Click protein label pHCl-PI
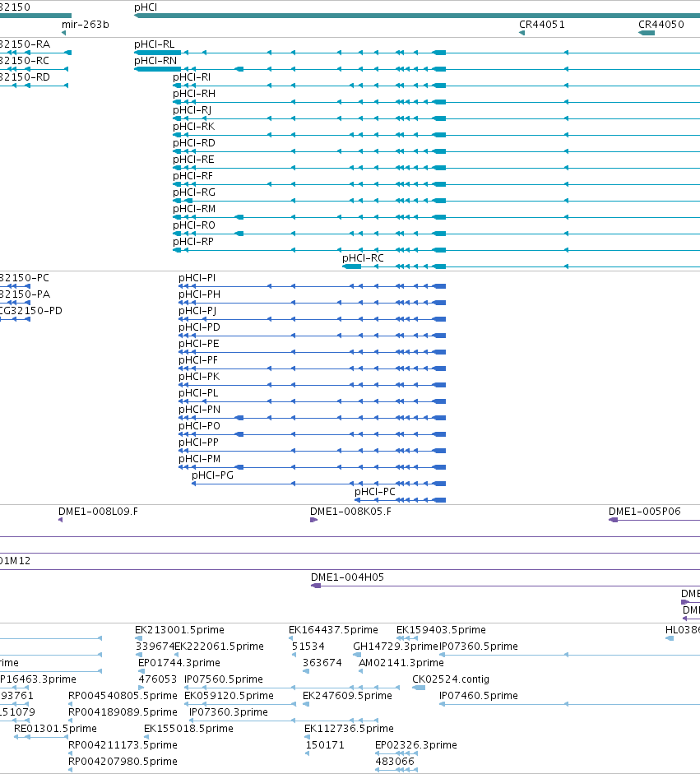Image resolution: width=700 pixels, height=774 pixels. coord(197,278)
